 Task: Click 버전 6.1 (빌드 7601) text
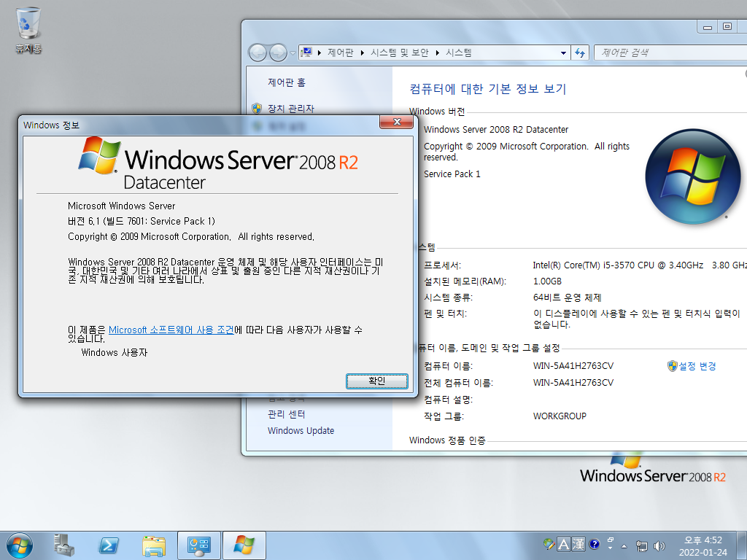[x=141, y=221]
